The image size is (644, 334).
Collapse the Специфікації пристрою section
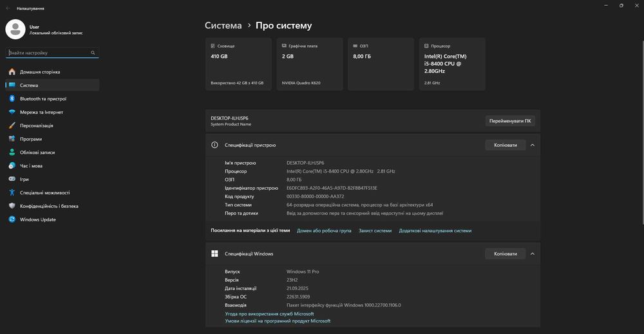pyautogui.click(x=533, y=145)
